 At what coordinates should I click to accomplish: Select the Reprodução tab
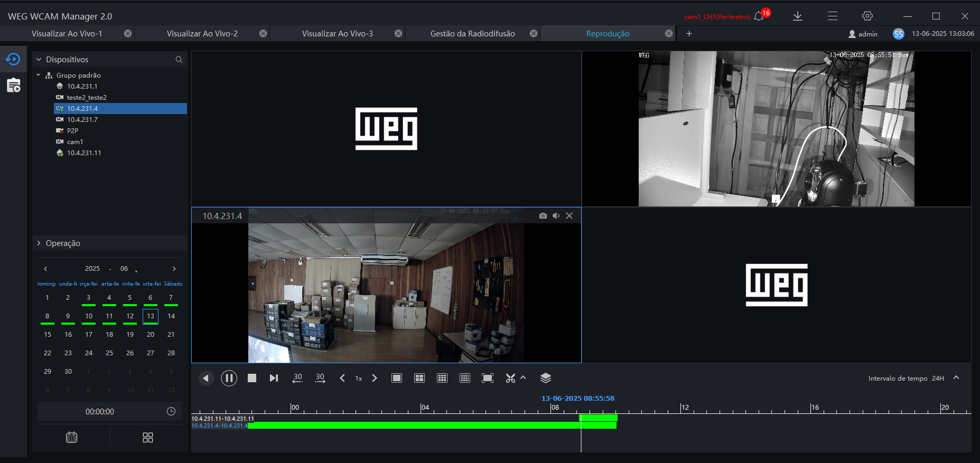click(608, 33)
